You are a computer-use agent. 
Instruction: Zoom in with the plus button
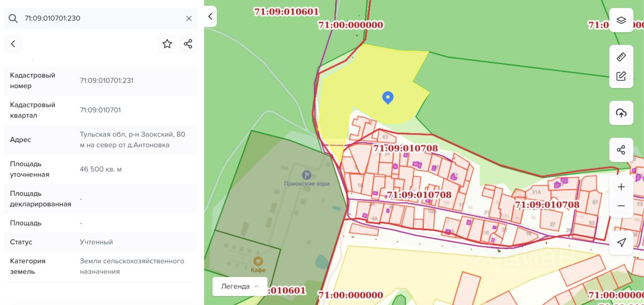[x=621, y=187]
